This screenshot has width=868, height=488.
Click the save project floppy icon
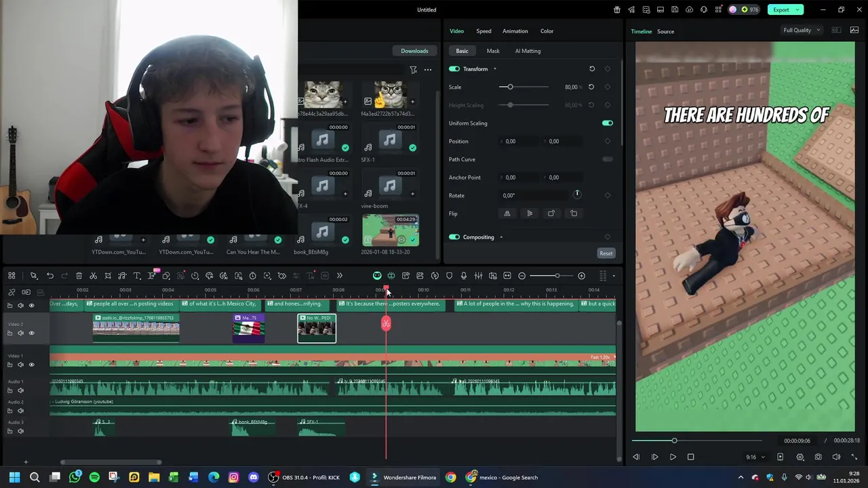click(675, 9)
